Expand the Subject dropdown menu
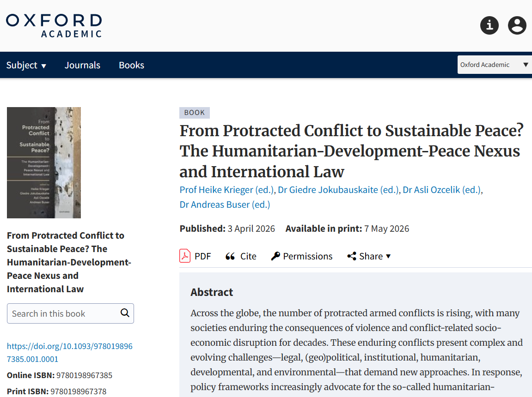 click(x=26, y=65)
